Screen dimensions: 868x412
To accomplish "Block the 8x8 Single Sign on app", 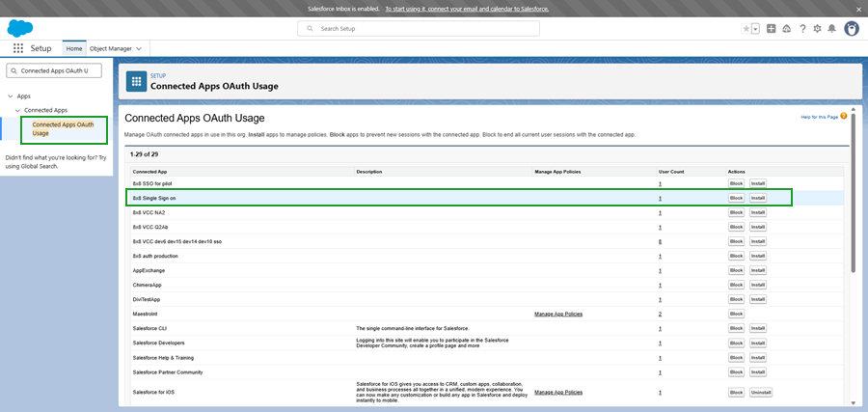I will 736,198.
